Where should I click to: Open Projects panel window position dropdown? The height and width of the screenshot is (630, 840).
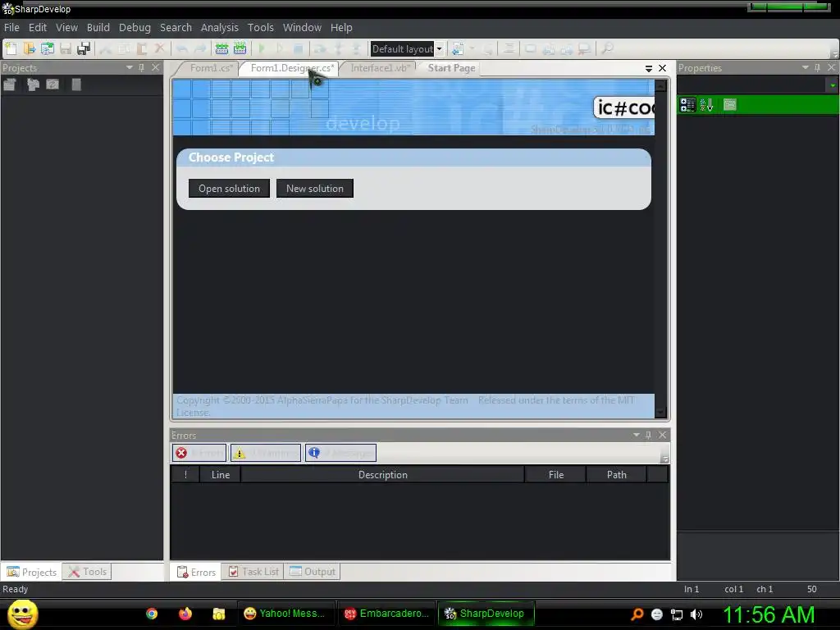tap(129, 67)
